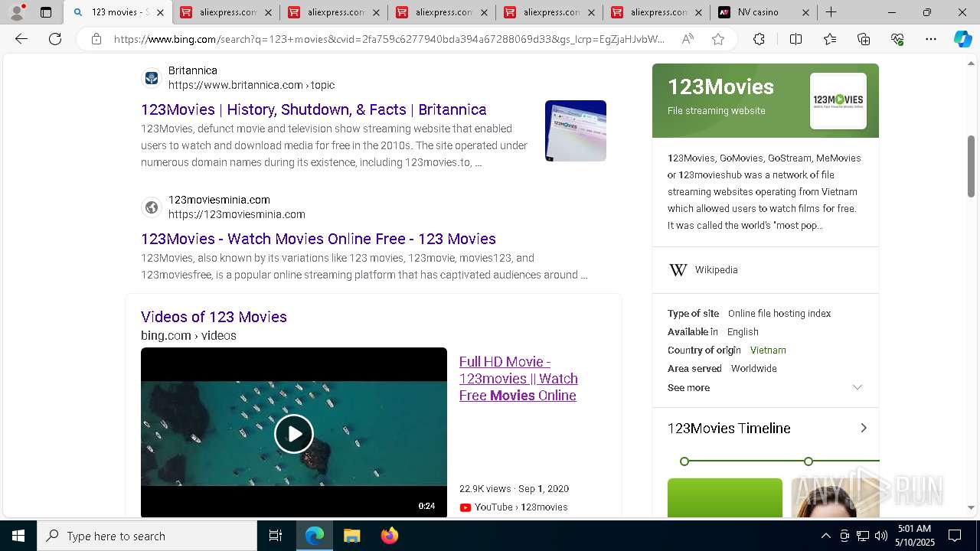980x551 pixels.
Task: Open Britannica 123Movies History result link
Action: click(x=314, y=109)
